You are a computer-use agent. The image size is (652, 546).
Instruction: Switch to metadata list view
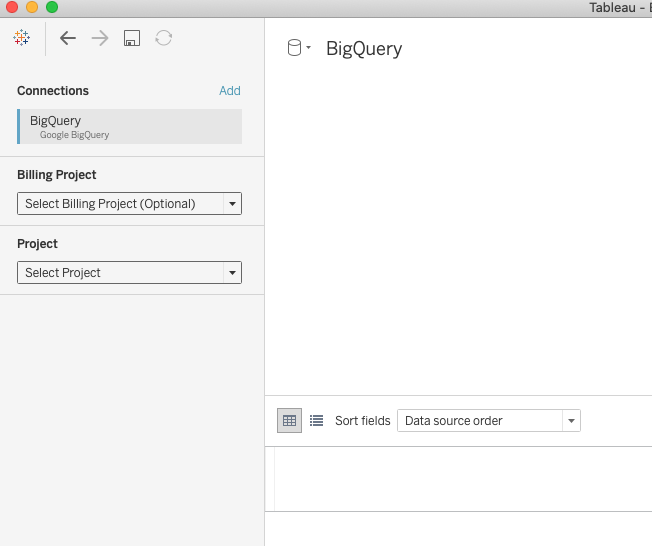point(316,421)
